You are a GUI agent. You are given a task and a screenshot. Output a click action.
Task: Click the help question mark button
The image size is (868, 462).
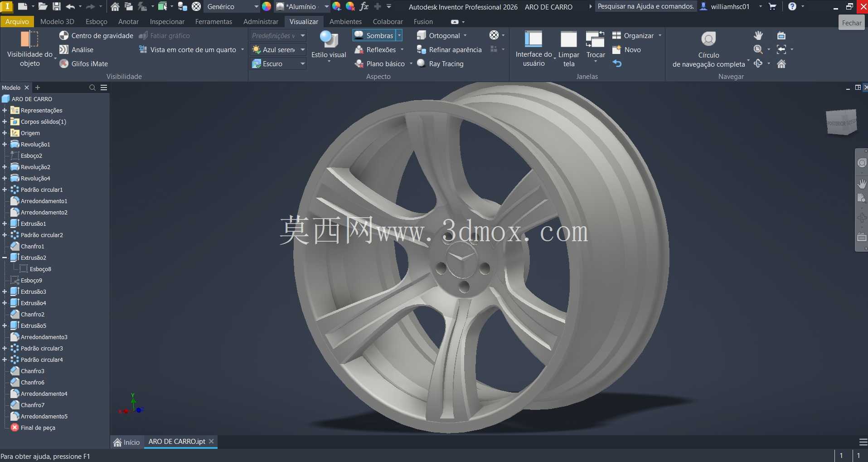point(792,6)
